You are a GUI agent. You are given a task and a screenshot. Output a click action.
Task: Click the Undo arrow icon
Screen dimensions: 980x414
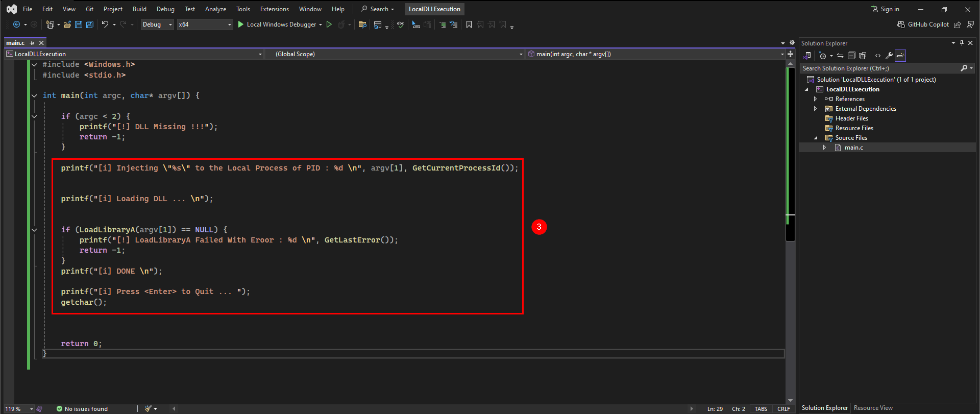click(105, 25)
